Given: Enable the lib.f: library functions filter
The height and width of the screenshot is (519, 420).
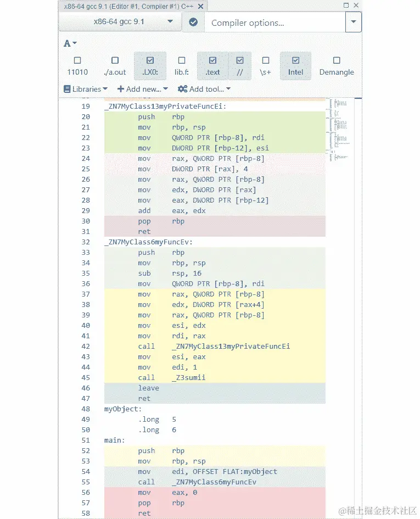Looking at the screenshot, I should (x=182, y=66).
